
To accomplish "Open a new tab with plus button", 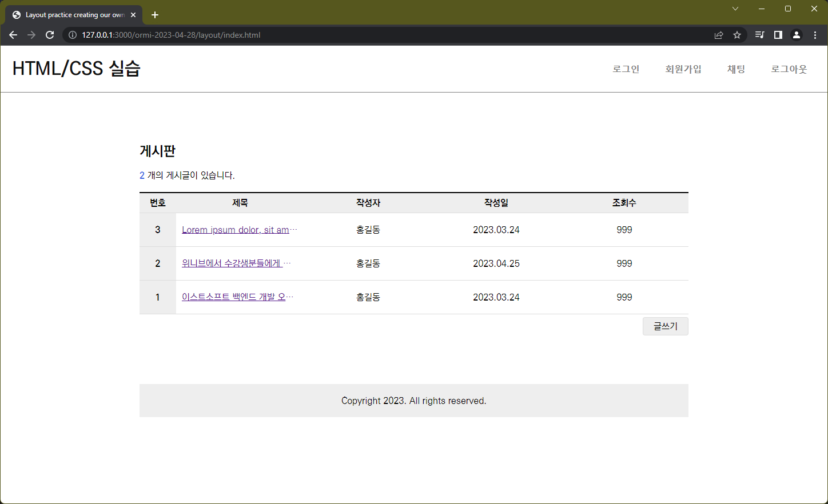I will [x=155, y=15].
